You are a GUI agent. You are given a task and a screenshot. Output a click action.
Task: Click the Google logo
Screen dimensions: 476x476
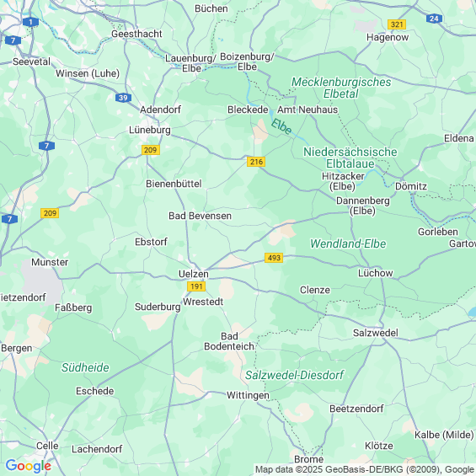[29, 466]
